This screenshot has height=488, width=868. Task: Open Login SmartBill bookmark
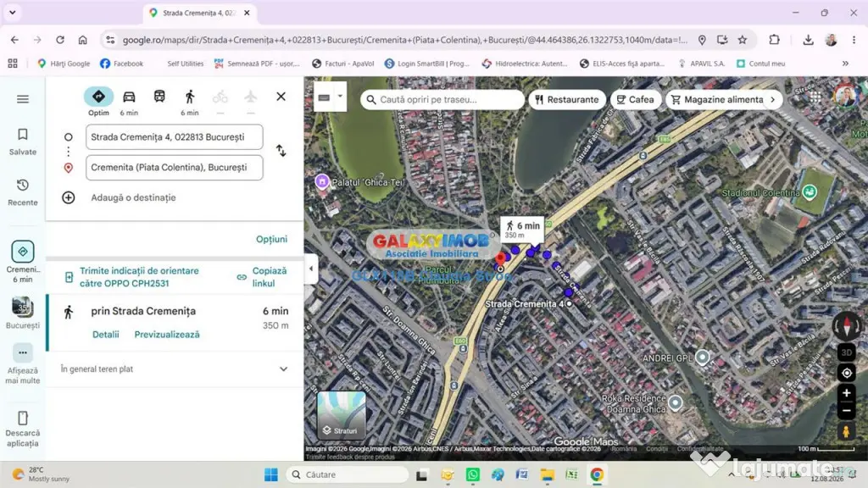tap(427, 64)
